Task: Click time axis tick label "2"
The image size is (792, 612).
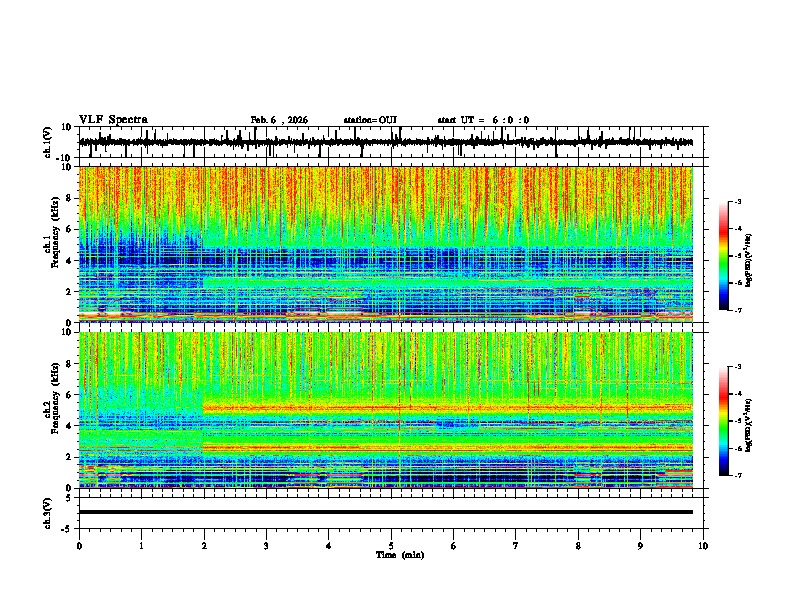Action: point(204,546)
